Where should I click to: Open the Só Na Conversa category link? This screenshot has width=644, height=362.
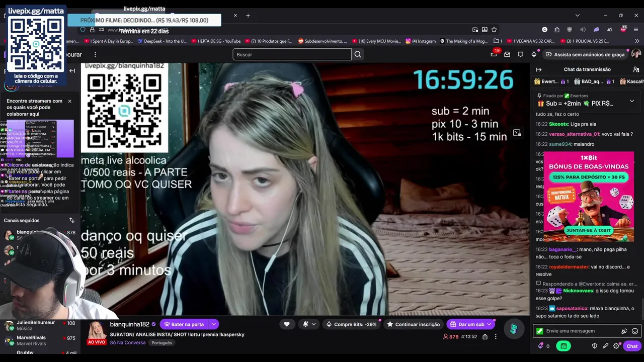point(128,342)
